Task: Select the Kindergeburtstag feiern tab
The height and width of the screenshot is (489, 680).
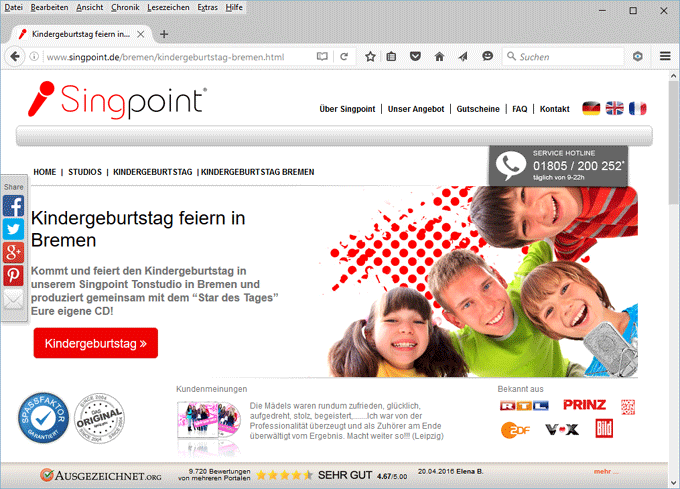Action: pyautogui.click(x=82, y=34)
